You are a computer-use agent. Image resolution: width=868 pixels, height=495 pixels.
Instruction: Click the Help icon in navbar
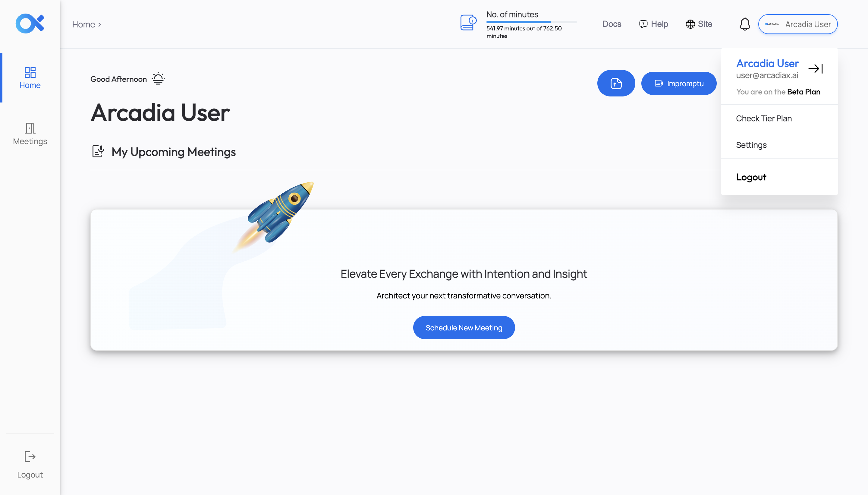pos(643,24)
